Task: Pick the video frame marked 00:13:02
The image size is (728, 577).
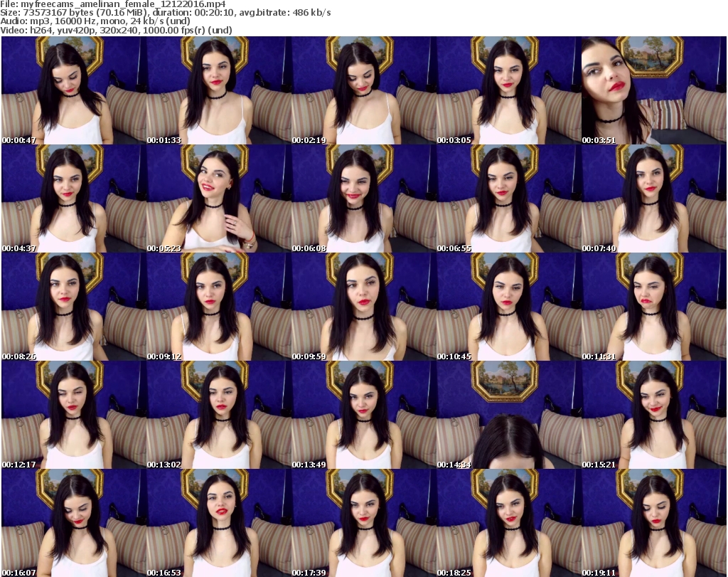Action: coord(219,415)
